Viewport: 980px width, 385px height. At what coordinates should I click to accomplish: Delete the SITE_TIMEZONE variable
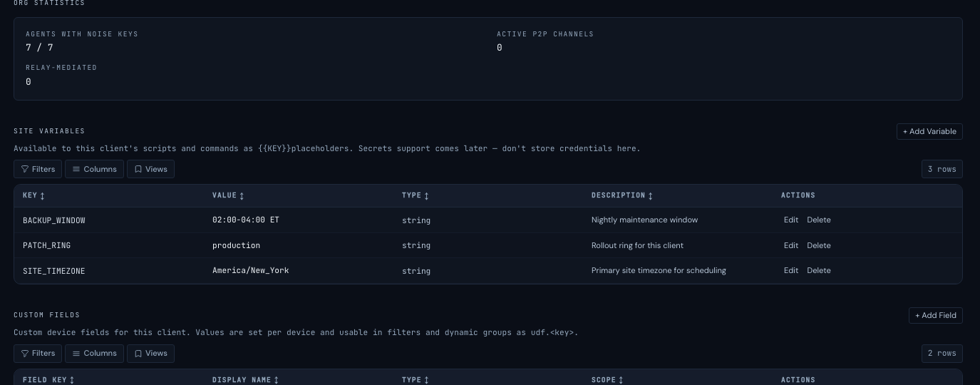click(x=819, y=270)
